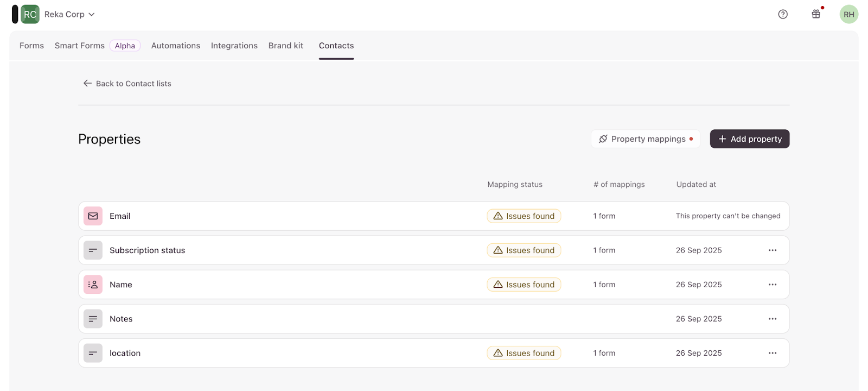Viewport: 868px width, 391px height.
Task: Open more options for Subscription status
Action: point(773,250)
